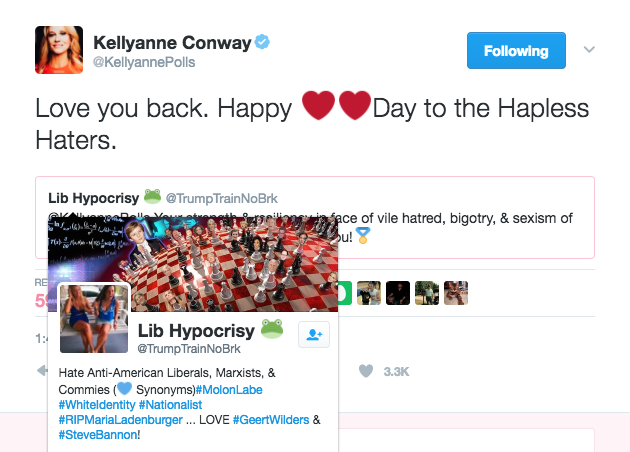
Task: Click the green avatar among likers
Action: [342, 293]
